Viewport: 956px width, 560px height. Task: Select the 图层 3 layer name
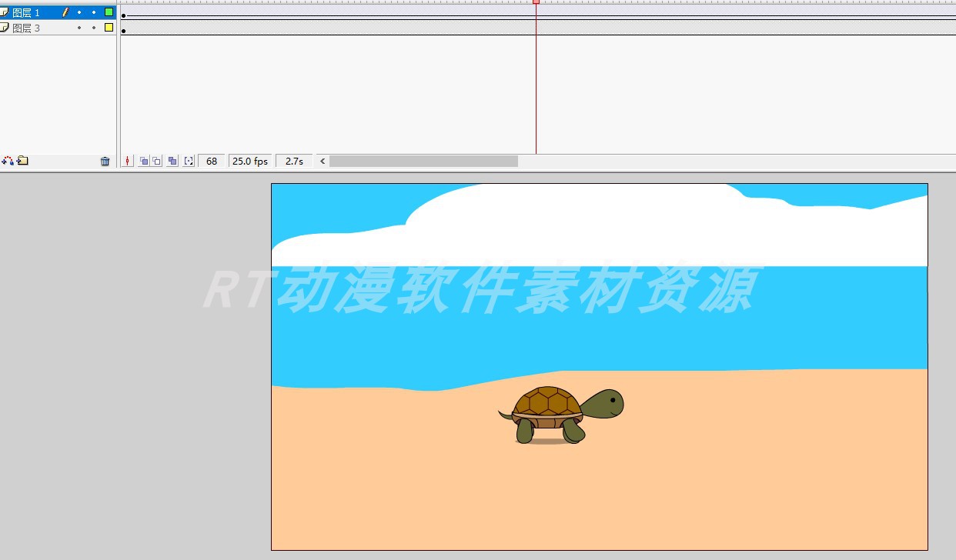(27, 27)
